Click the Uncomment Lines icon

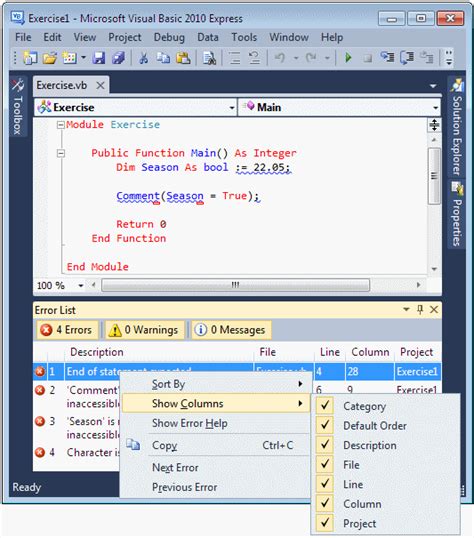255,58
